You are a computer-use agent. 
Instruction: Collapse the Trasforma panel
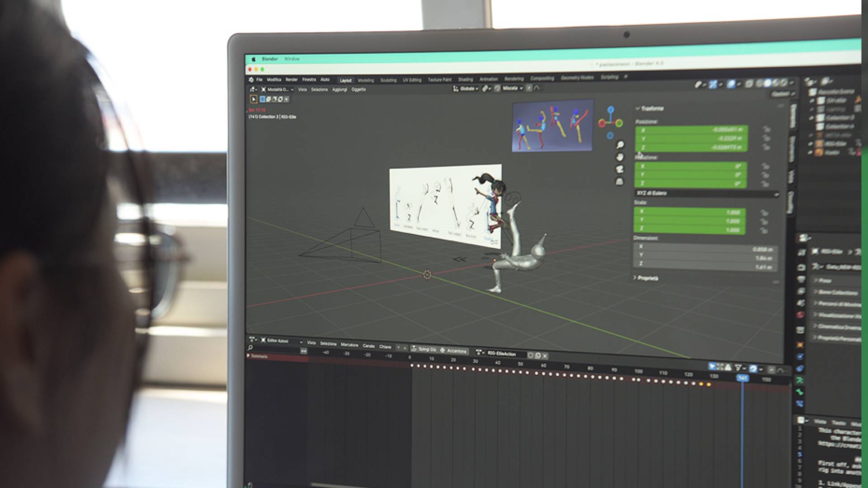click(650, 108)
